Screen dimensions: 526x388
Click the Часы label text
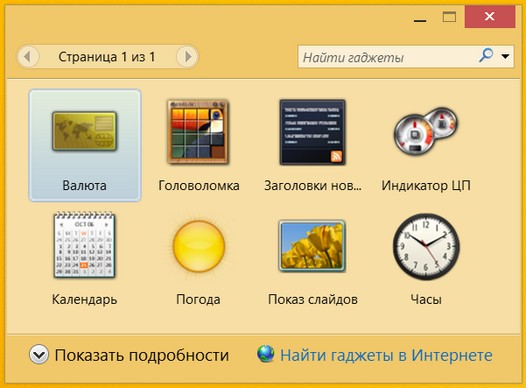tap(426, 299)
